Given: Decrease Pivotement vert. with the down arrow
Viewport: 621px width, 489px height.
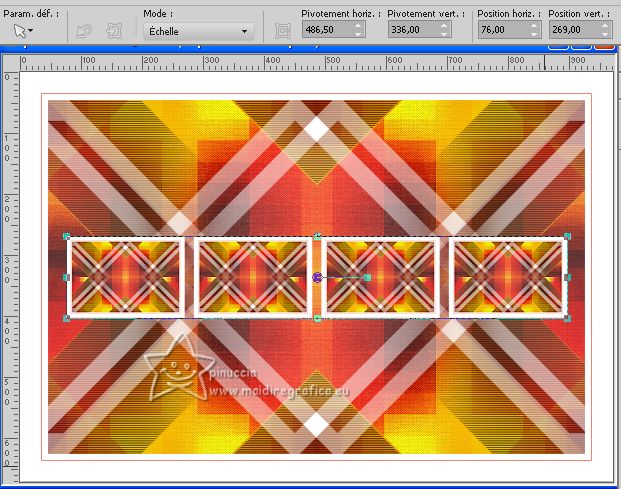Looking at the screenshot, I should coord(444,34).
